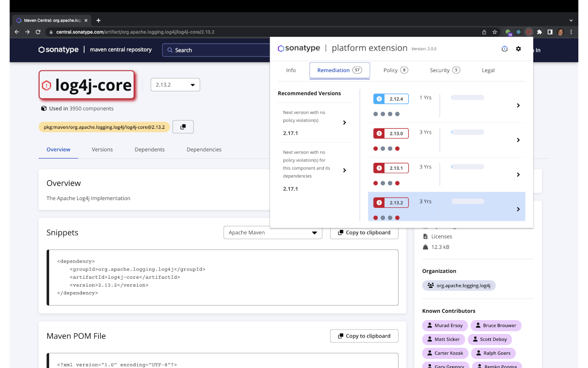This screenshot has height=368, width=588.
Task: Open the Chrome tab search chevron
Action: tap(571, 20)
